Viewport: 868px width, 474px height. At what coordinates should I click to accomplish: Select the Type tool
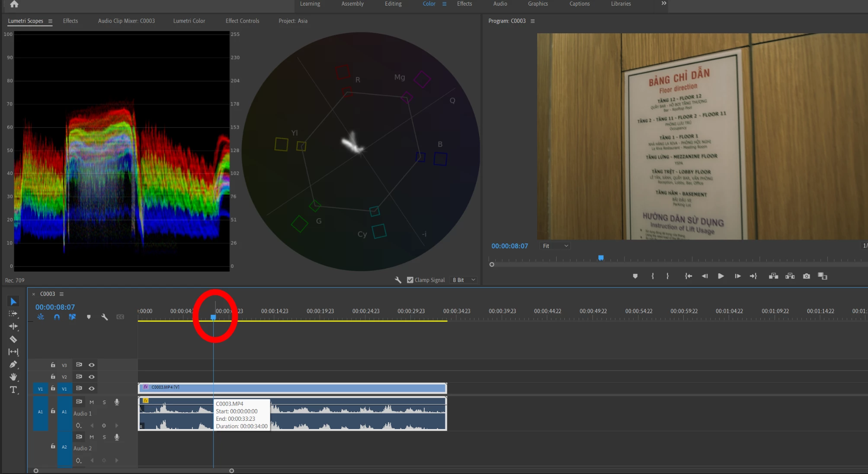(13, 390)
